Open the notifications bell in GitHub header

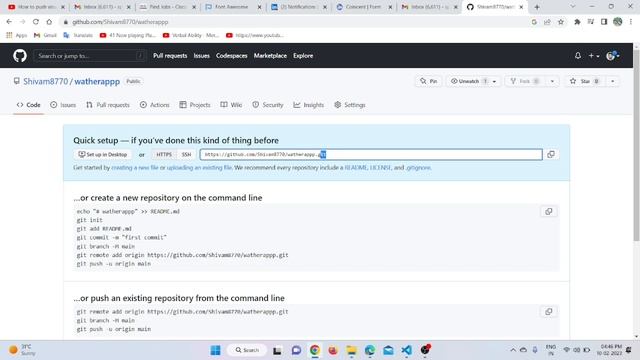[578, 56]
